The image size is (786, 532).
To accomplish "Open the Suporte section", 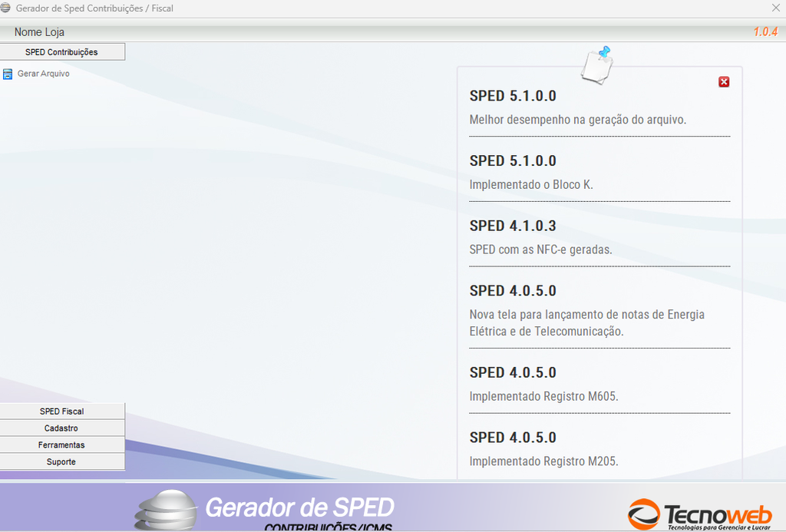I will coord(62,462).
